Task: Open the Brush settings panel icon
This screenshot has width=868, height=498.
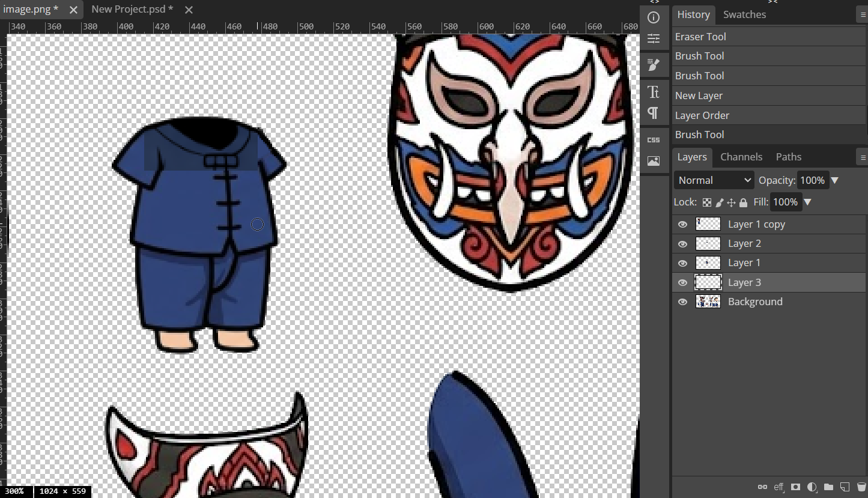Action: (x=654, y=65)
